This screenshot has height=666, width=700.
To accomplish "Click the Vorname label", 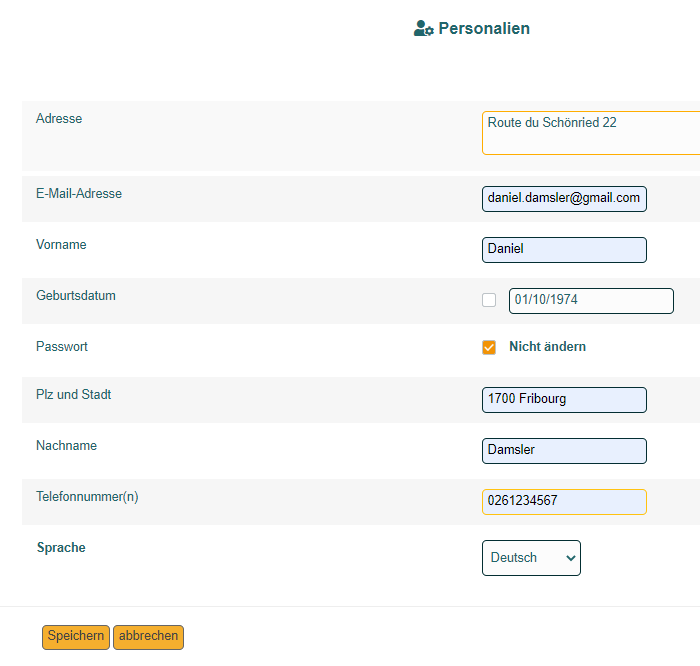I will 61,245.
